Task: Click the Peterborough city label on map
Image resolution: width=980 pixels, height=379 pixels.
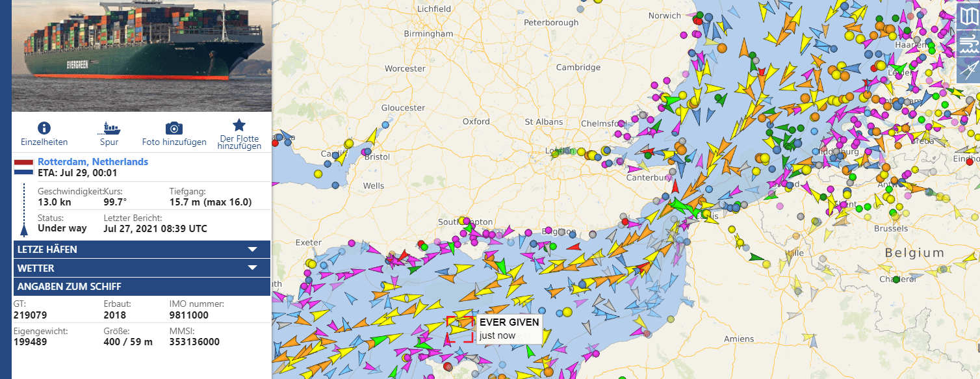Action: [x=551, y=23]
